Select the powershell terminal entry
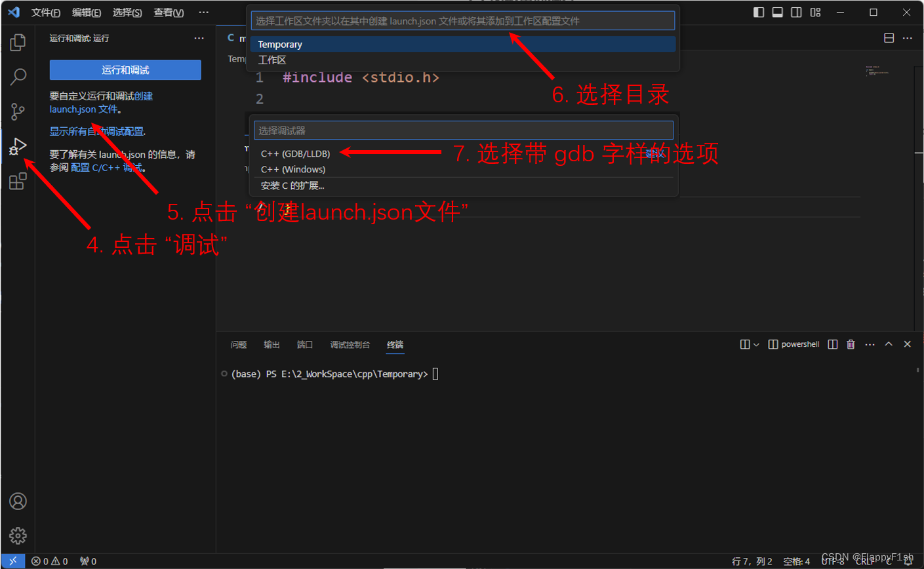 pos(793,344)
